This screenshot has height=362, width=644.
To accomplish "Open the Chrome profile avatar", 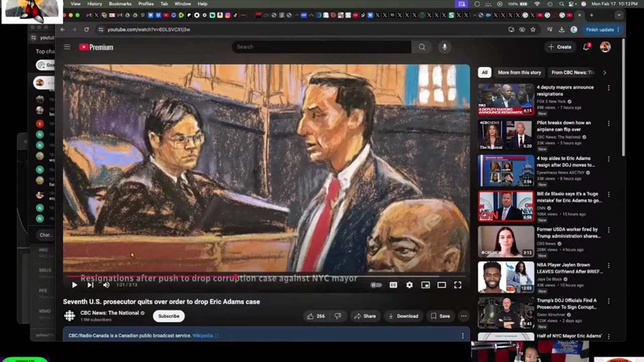I will coord(574,30).
